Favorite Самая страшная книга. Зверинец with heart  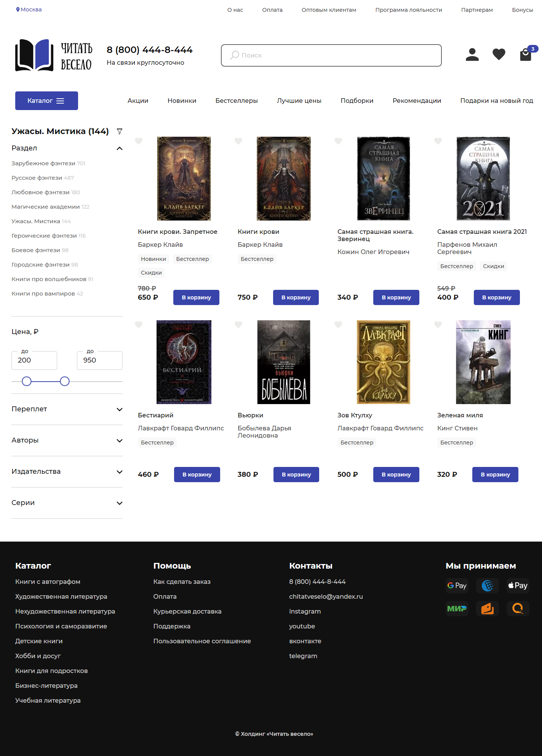[x=338, y=141]
